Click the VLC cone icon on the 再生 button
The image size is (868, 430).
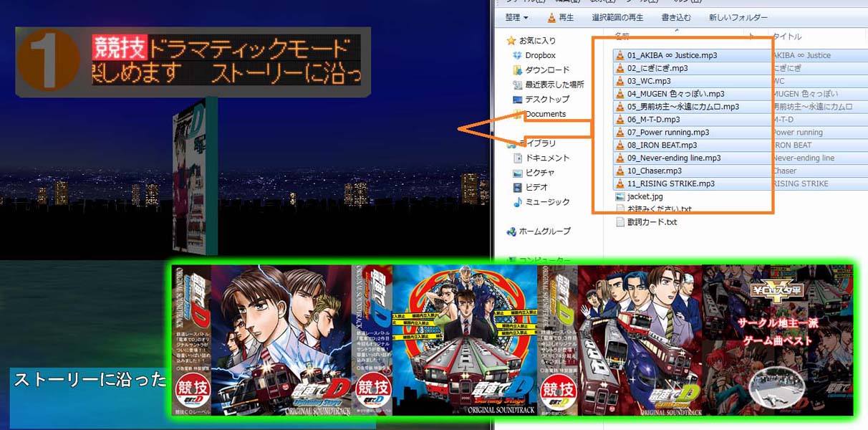click(551, 17)
